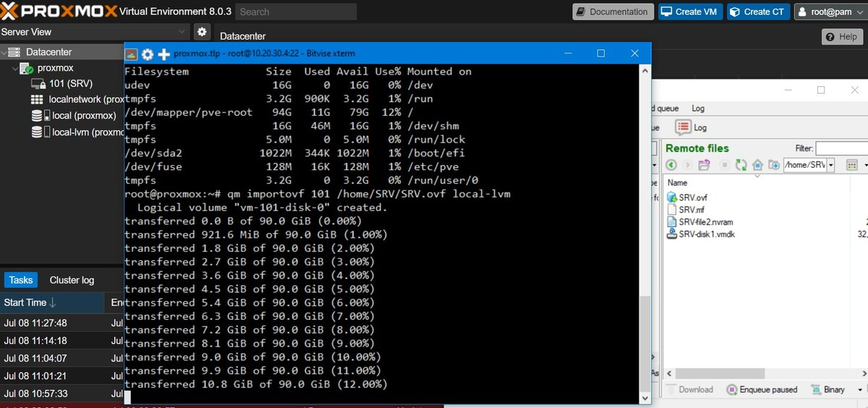
Task: Open the root@pam user menu
Action: point(830,12)
